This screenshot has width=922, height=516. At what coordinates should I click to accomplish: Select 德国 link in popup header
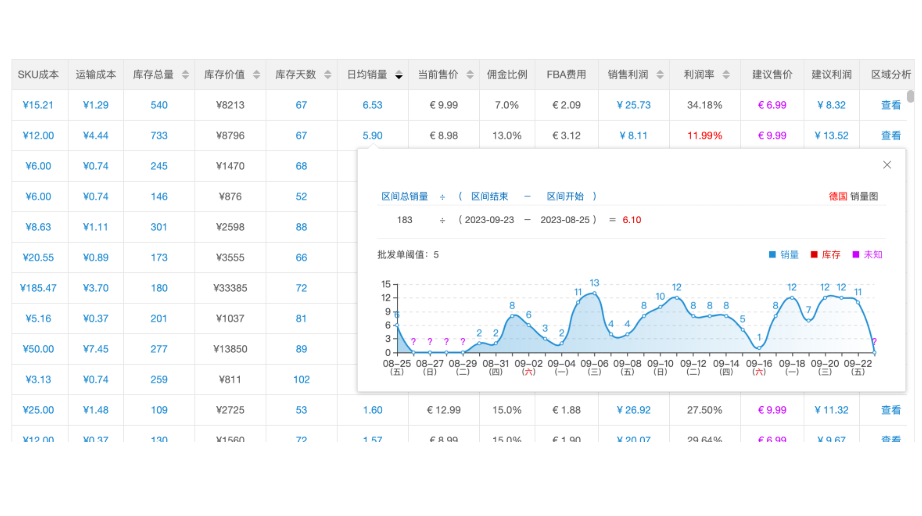[837, 197]
